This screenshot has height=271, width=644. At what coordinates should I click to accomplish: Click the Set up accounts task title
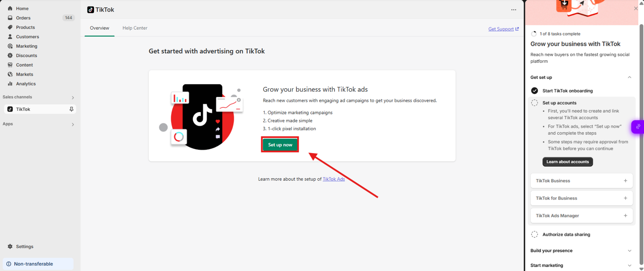tap(559, 103)
